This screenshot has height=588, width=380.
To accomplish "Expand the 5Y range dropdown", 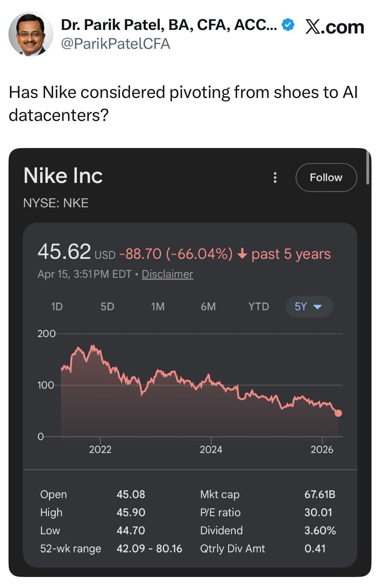I will (x=309, y=306).
